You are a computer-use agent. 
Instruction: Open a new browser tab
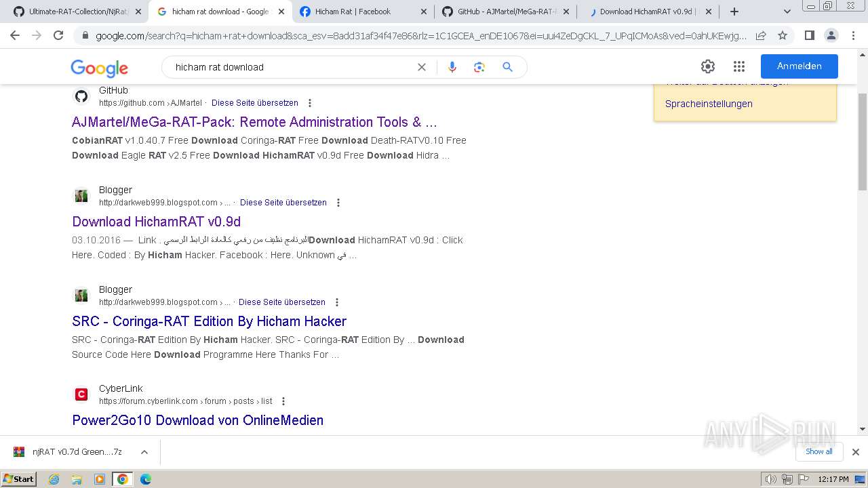click(734, 12)
